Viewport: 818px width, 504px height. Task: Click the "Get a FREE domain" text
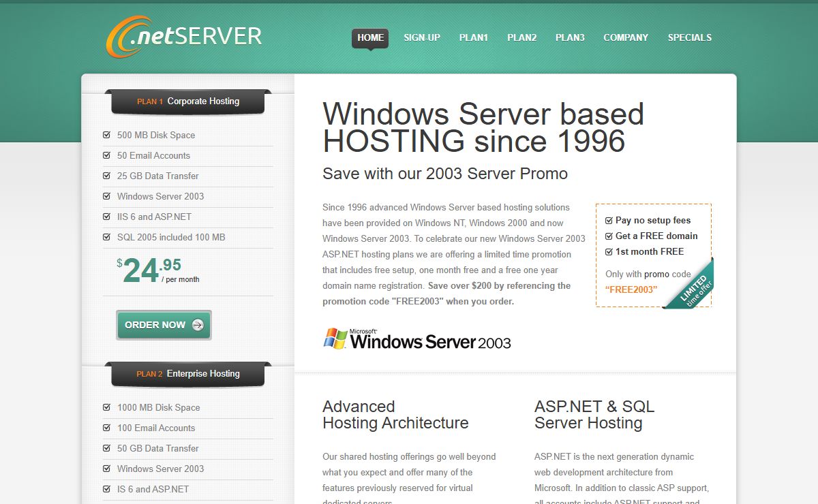(x=656, y=236)
